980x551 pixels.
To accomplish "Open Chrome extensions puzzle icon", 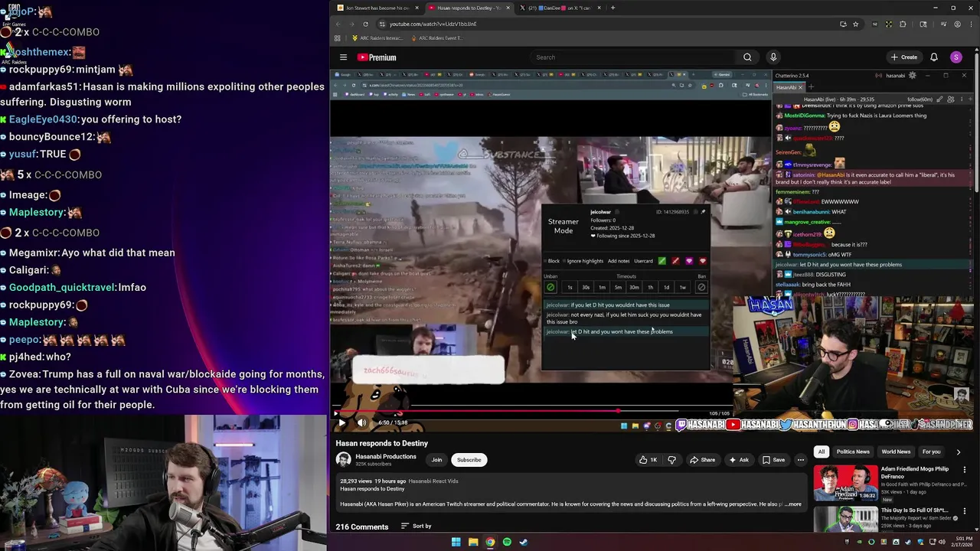I will click(903, 24).
